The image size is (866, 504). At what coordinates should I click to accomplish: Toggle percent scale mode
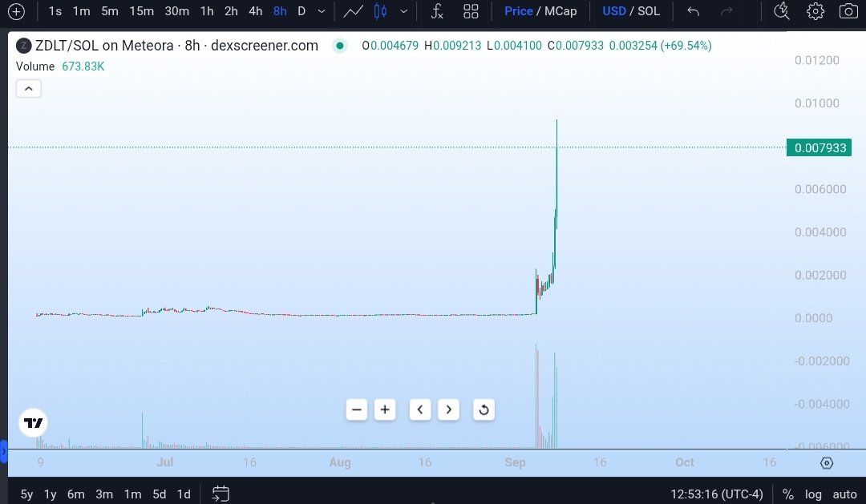pos(788,494)
